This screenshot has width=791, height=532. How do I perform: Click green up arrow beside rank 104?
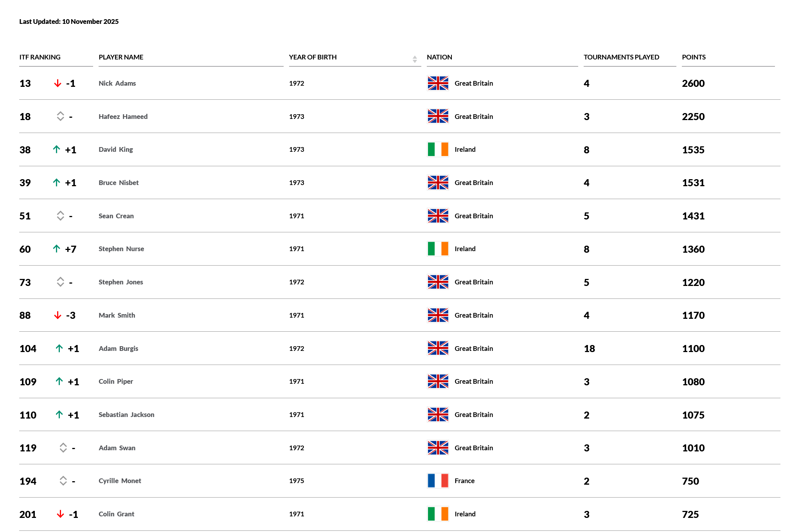pyautogui.click(x=59, y=348)
